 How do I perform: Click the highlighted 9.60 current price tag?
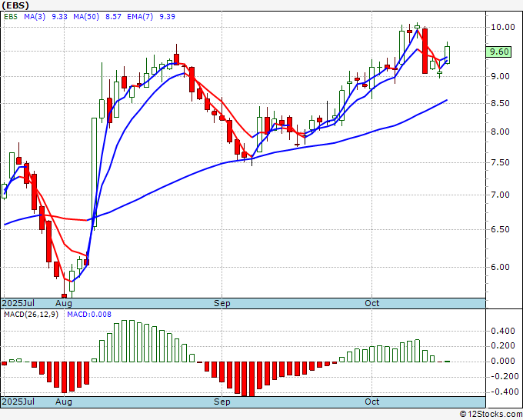[x=498, y=52]
